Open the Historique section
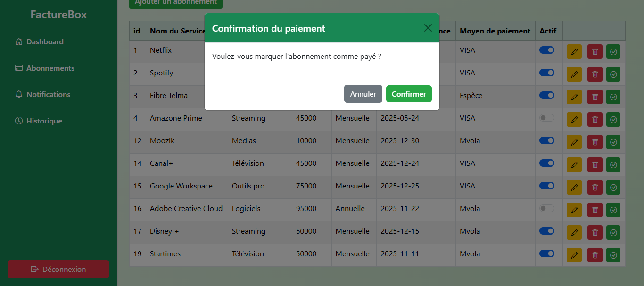Viewport: 644px width, 286px height. 39,121
